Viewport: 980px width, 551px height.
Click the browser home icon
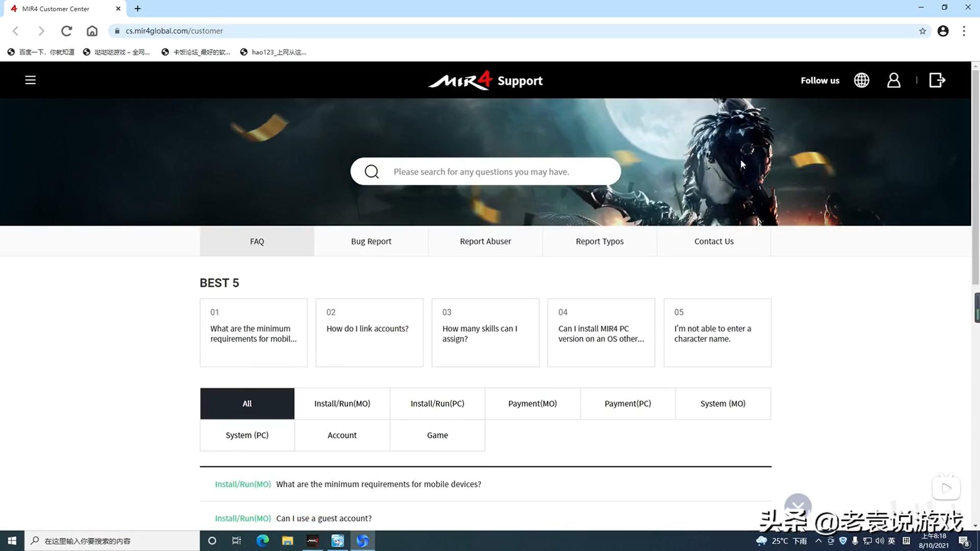[x=92, y=31]
